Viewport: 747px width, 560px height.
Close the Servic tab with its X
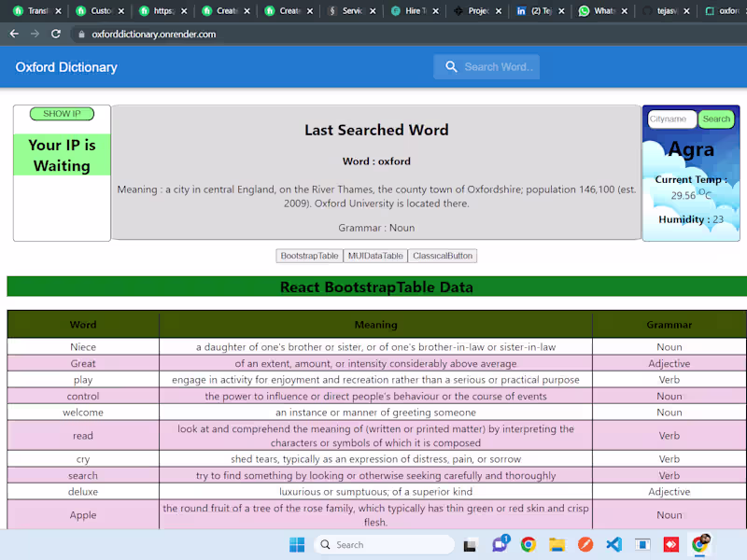coord(373,11)
